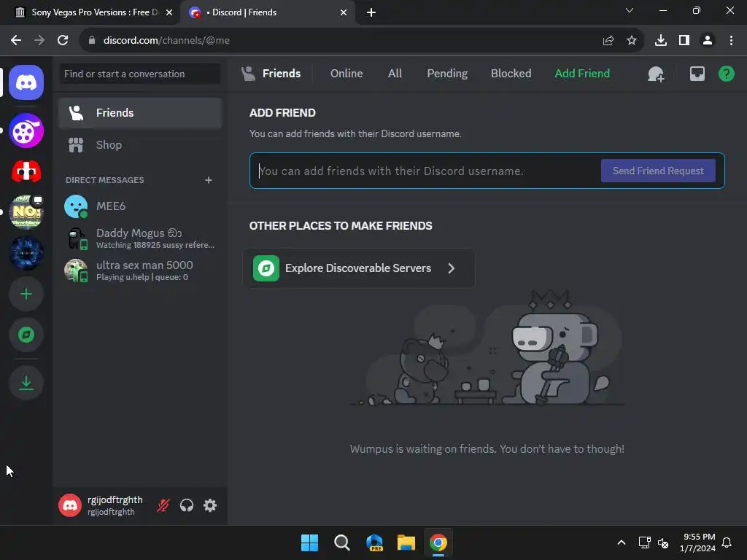Close the Sony Vegas Pro Versions tab
The width and height of the screenshot is (747, 560).
[x=169, y=12]
